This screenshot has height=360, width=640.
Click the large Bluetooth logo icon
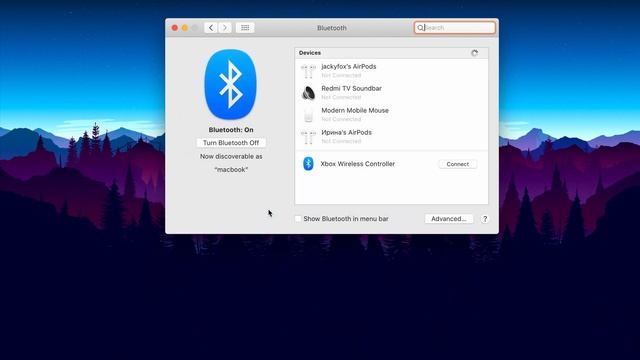tap(231, 84)
